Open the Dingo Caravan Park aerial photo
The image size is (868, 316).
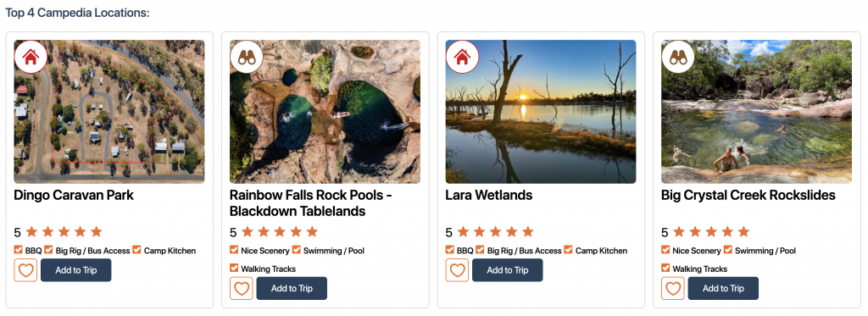tap(109, 111)
